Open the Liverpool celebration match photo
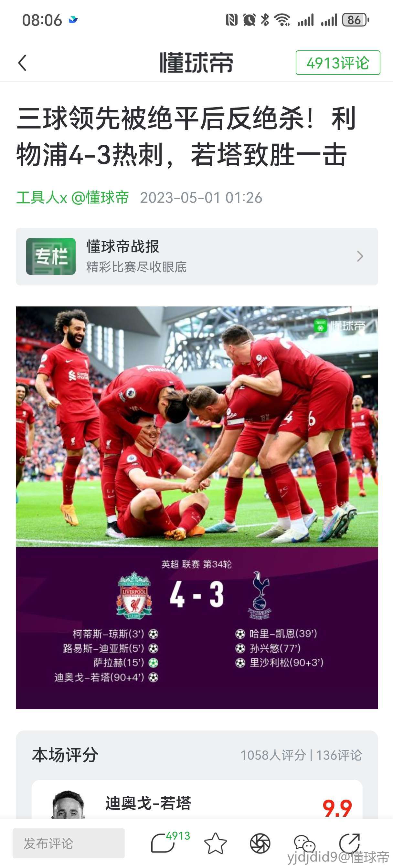 [x=197, y=427]
